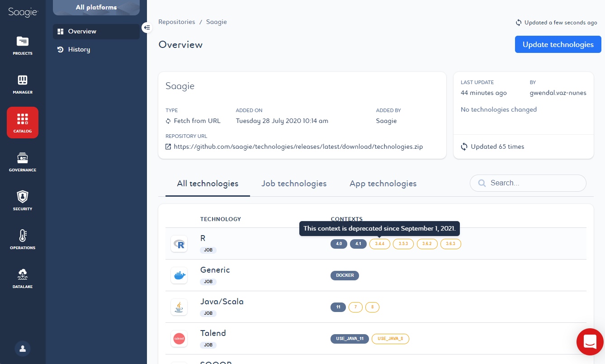Focus the technologies Search field
The width and height of the screenshot is (605, 364).
pyautogui.click(x=528, y=183)
